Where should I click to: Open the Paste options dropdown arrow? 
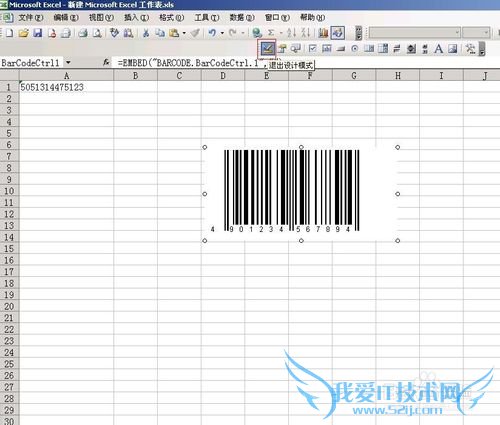pos(184,33)
